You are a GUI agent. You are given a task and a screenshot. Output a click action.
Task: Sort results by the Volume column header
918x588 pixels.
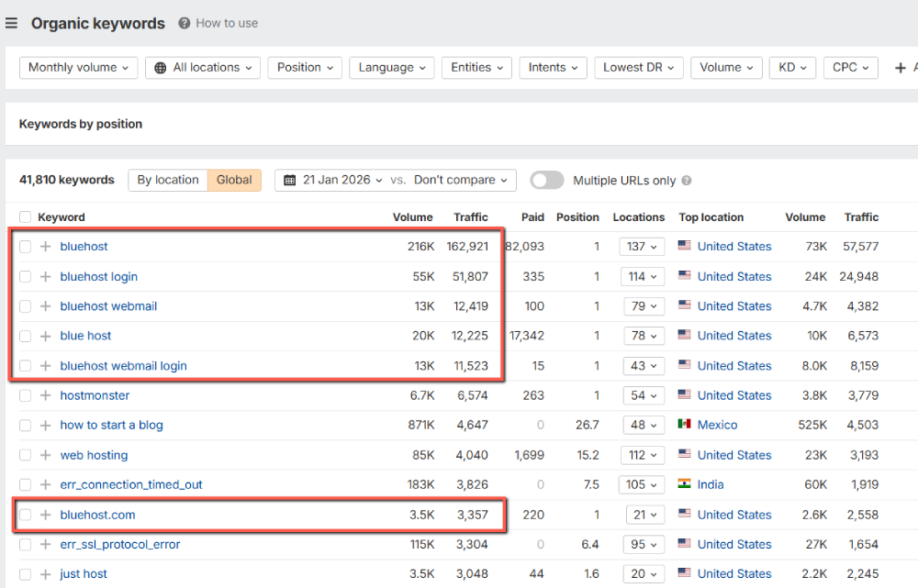412,216
